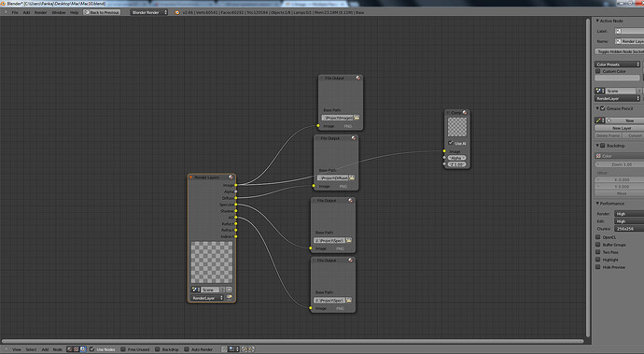Enable the Custom Color checkbox
The width and height of the screenshot is (644, 354).
(x=598, y=71)
